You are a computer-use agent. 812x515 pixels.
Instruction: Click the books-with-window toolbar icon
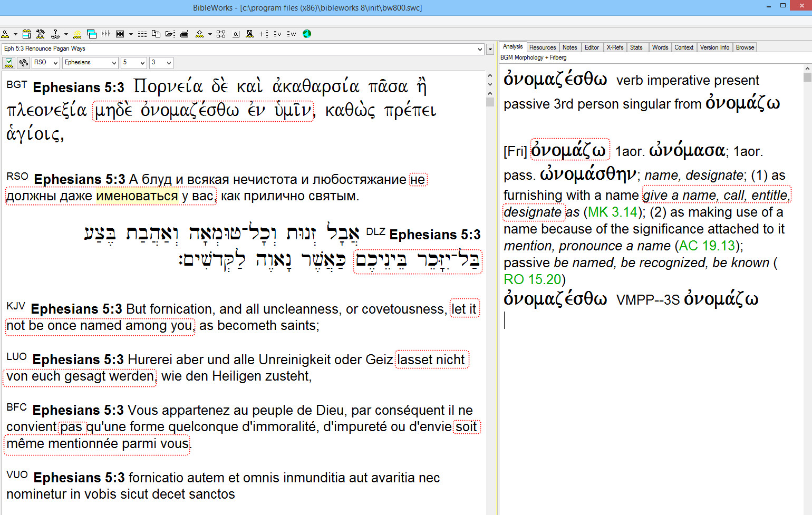click(26, 34)
